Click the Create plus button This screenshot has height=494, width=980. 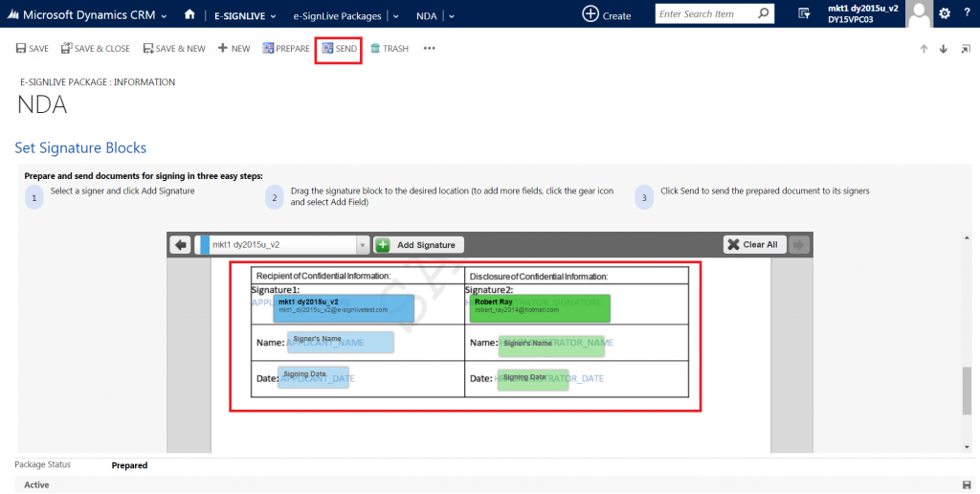[606, 14]
